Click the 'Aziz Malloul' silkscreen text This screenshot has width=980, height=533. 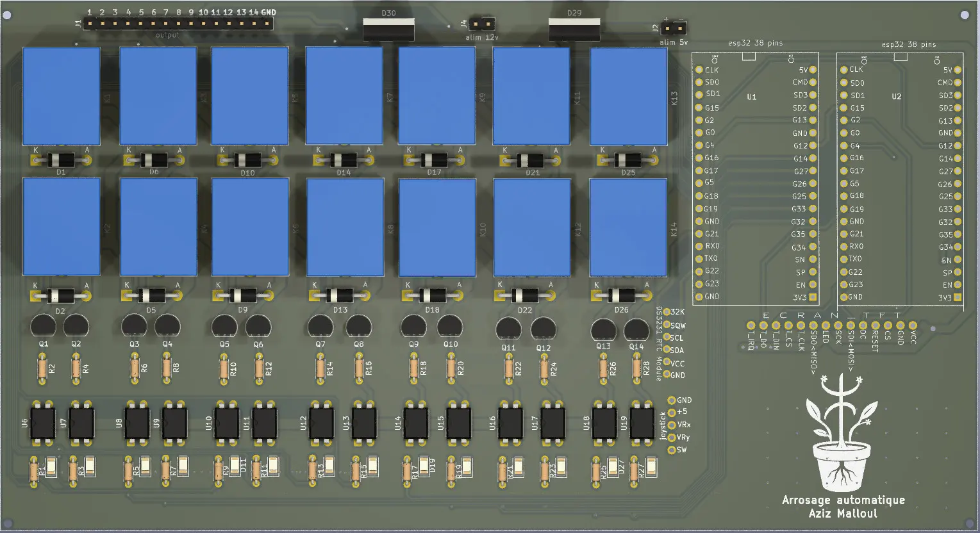(x=843, y=514)
